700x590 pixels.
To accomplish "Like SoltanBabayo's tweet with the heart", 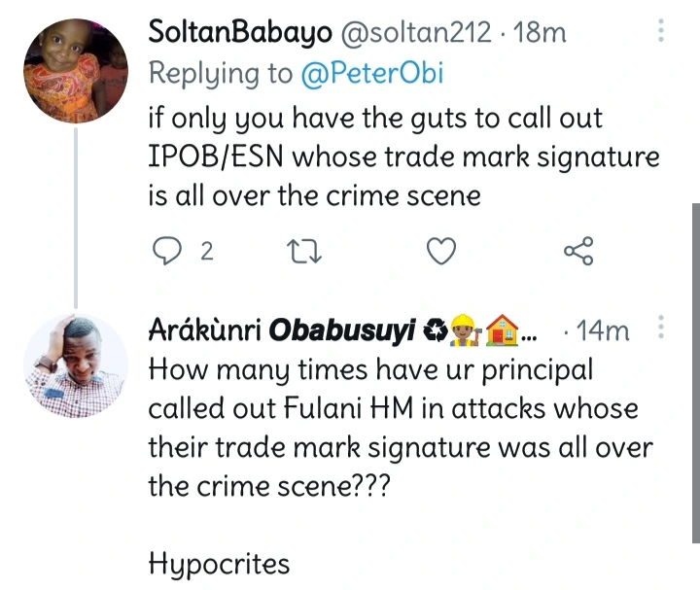I will (442, 253).
